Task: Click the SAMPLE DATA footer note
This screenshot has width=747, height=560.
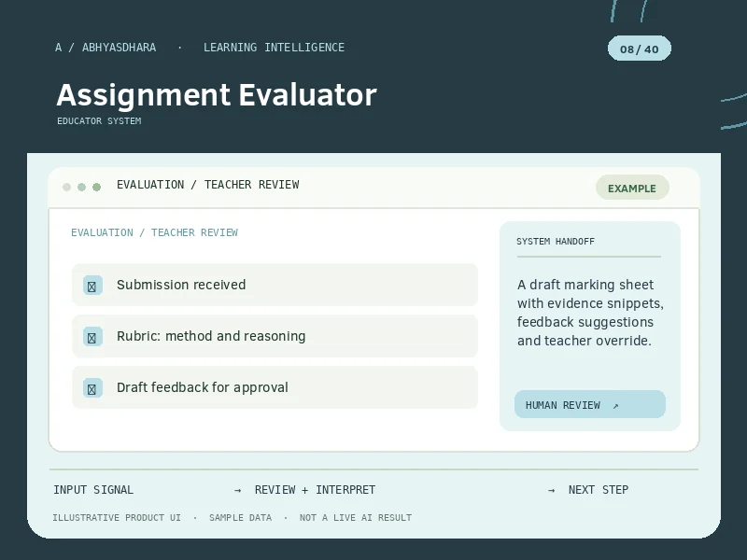Action: point(240,518)
